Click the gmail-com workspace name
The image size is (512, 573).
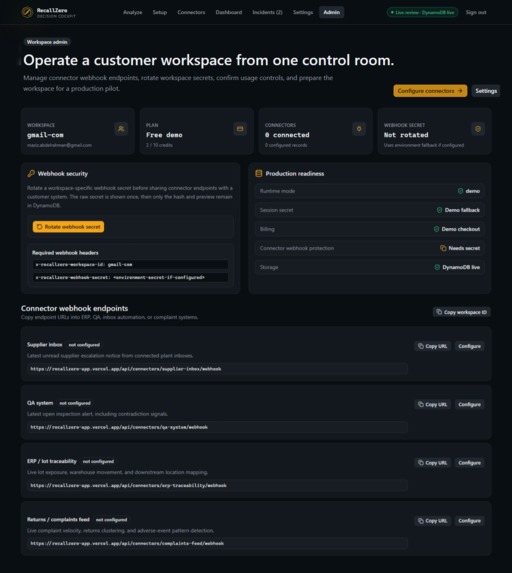[x=45, y=135]
